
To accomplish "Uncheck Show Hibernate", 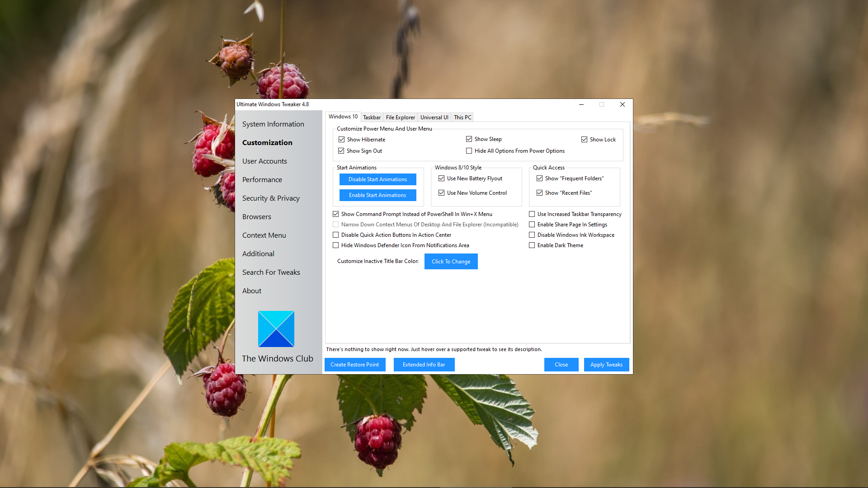I will (x=342, y=139).
